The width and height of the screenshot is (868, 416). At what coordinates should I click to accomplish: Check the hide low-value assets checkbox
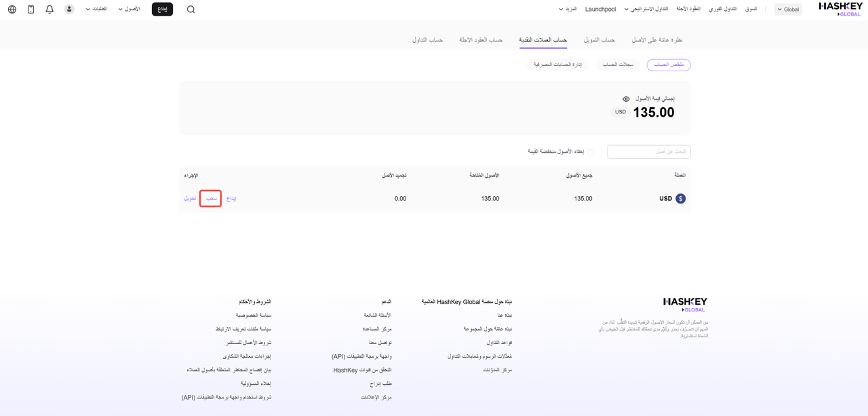pos(590,152)
